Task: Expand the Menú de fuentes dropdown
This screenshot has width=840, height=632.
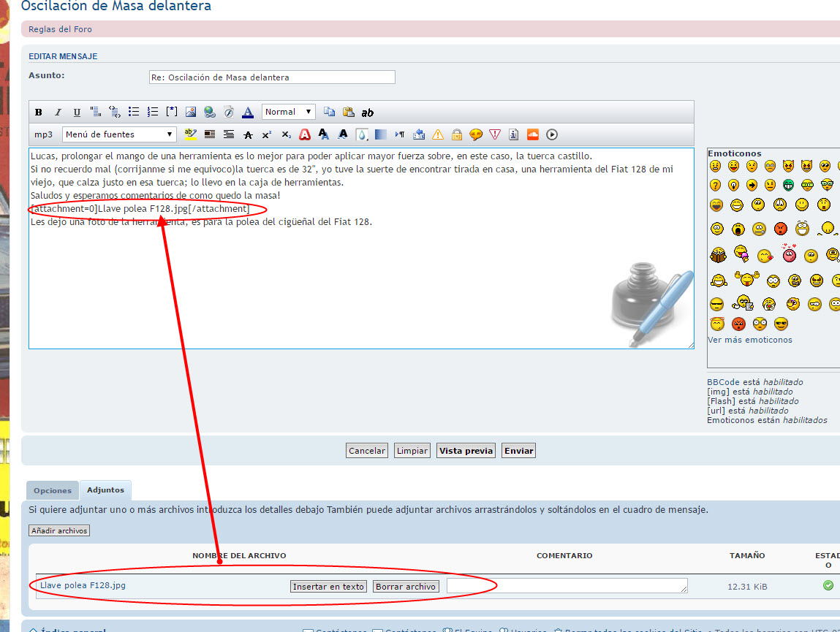Action: point(119,134)
